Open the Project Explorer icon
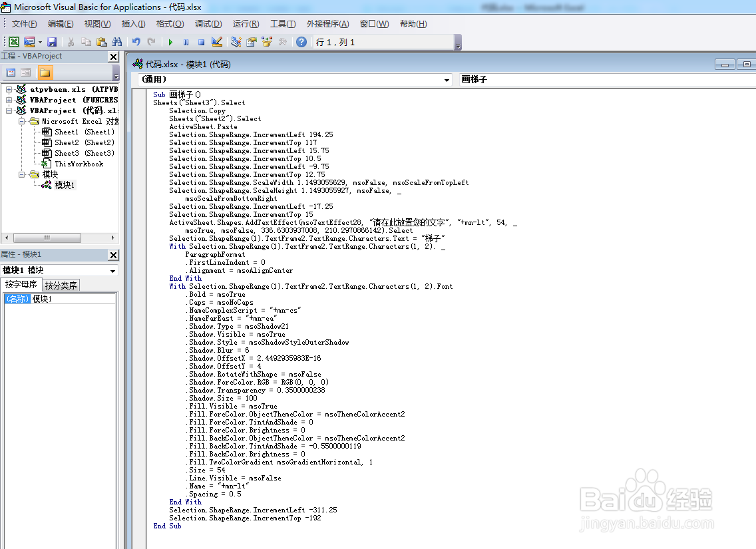This screenshot has height=549, width=756. point(236,42)
